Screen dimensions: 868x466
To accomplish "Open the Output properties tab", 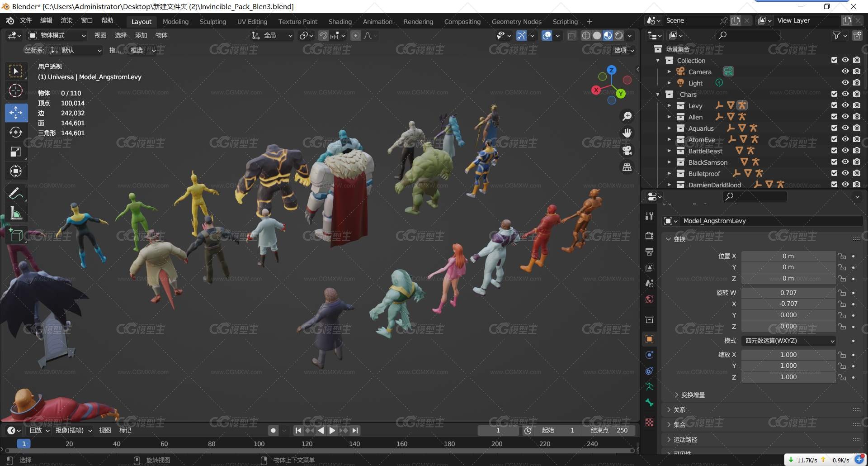I will point(649,252).
